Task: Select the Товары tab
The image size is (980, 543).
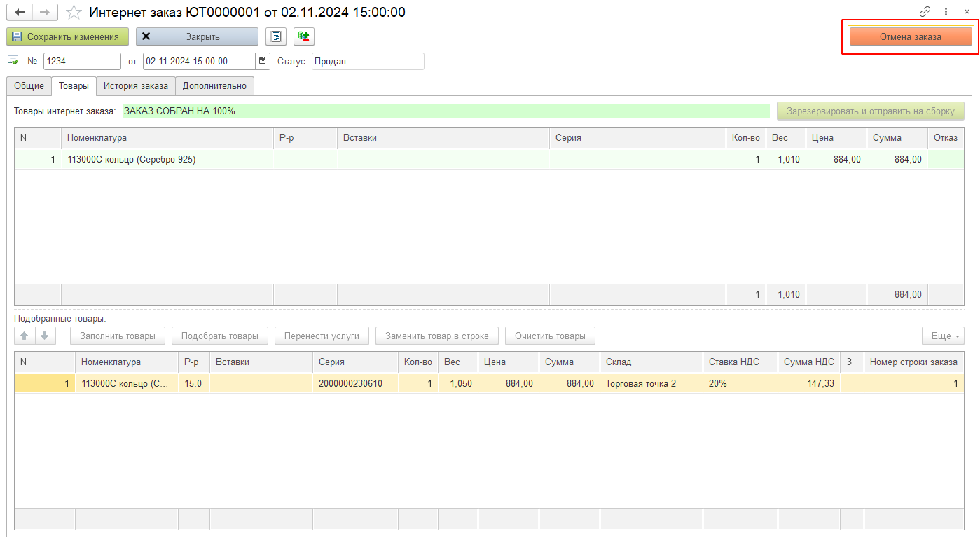Action: [x=74, y=86]
